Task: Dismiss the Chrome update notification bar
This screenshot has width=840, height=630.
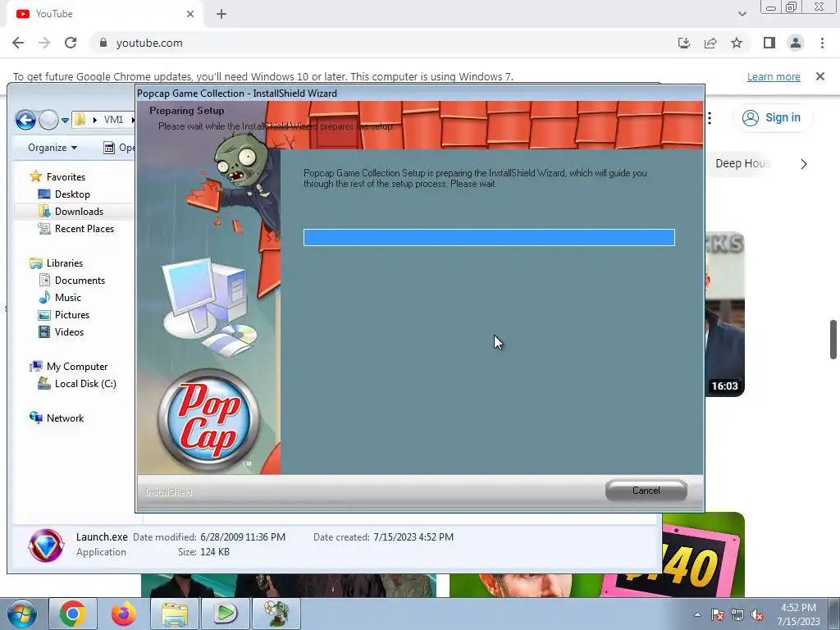Action: (820, 76)
